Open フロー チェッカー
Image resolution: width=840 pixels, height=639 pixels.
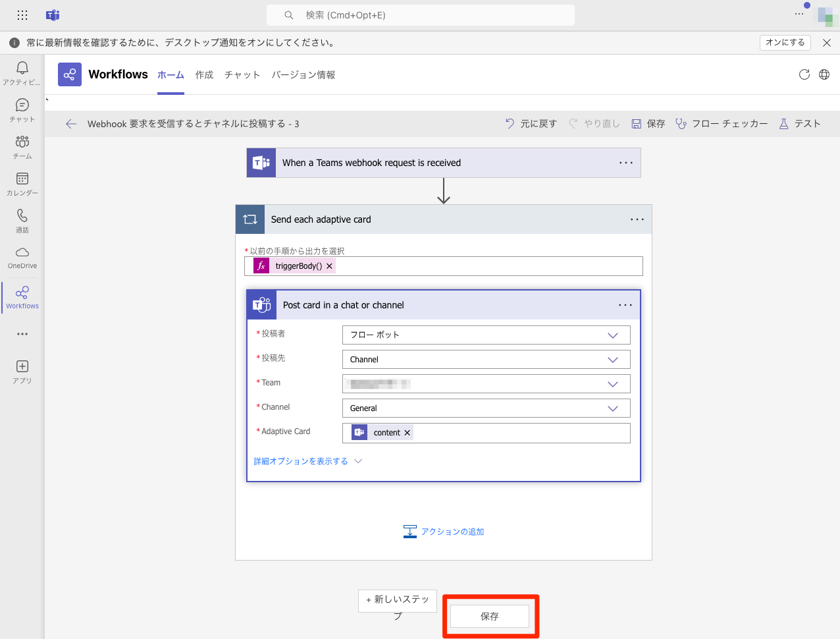point(722,124)
